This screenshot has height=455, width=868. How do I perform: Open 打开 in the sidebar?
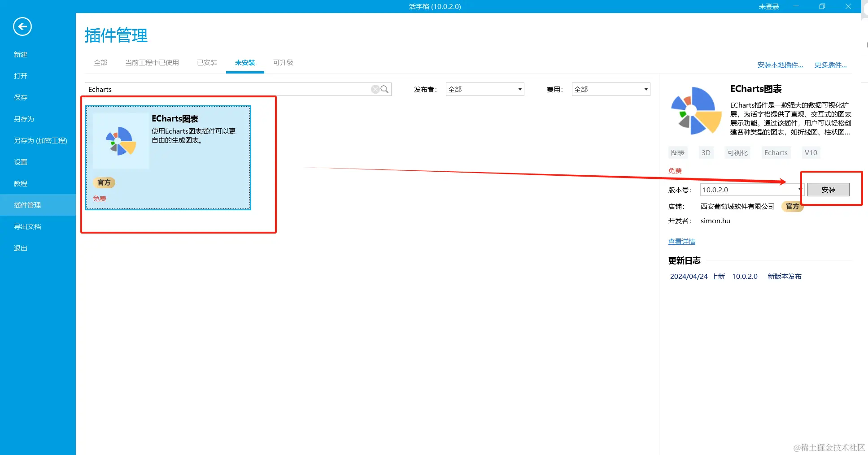[21, 76]
